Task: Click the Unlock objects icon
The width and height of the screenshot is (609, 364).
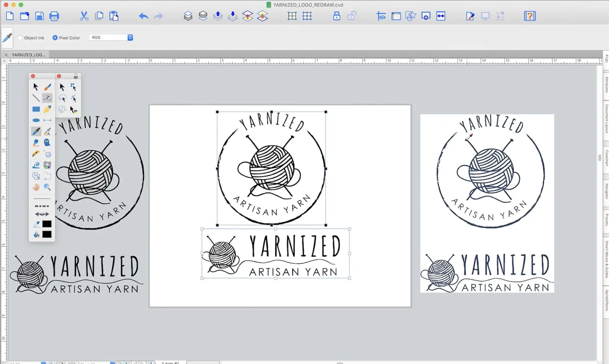Action: point(351,16)
